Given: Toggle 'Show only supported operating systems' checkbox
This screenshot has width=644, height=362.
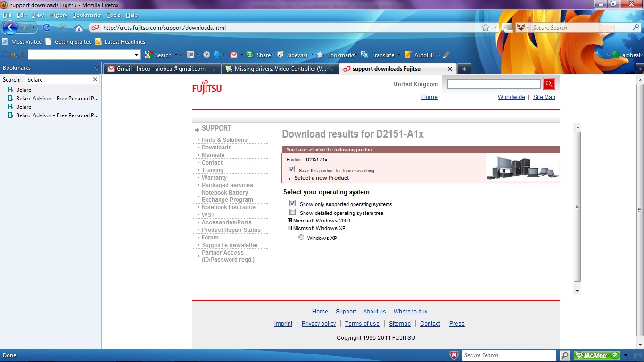Looking at the screenshot, I should [292, 203].
